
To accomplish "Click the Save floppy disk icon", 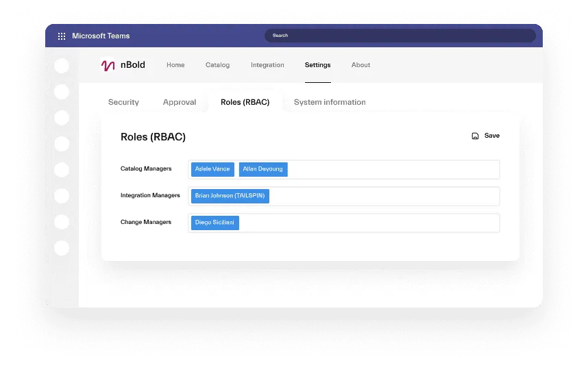I will click(475, 136).
